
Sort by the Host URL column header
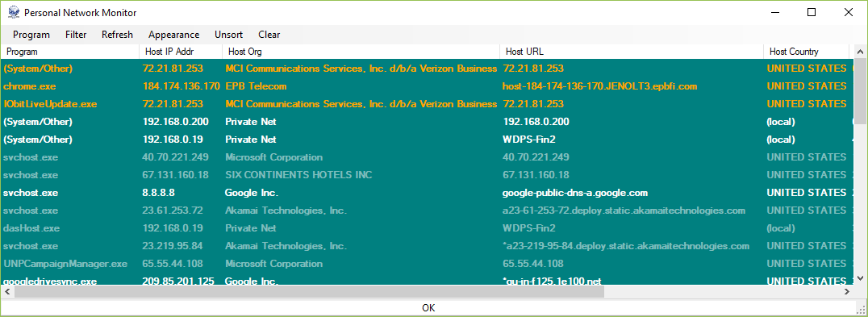pos(632,52)
